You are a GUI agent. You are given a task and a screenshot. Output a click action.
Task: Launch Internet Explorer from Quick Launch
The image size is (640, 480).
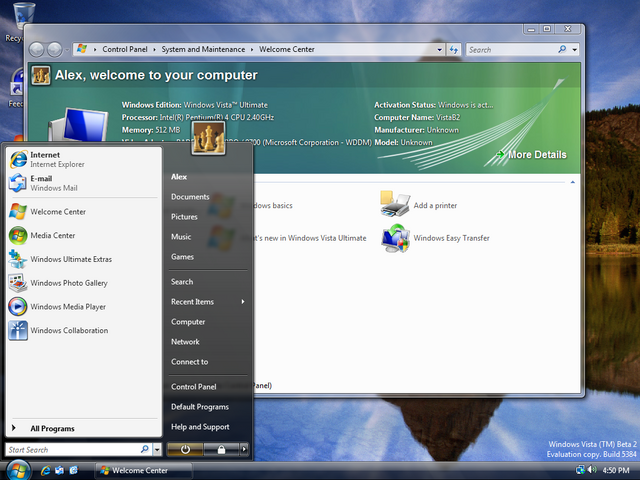[x=46, y=470]
